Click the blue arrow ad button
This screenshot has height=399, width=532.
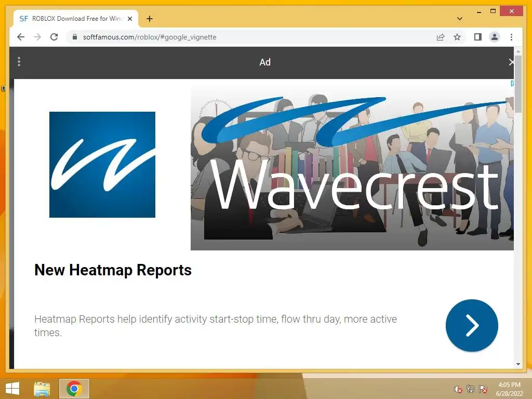pos(472,325)
